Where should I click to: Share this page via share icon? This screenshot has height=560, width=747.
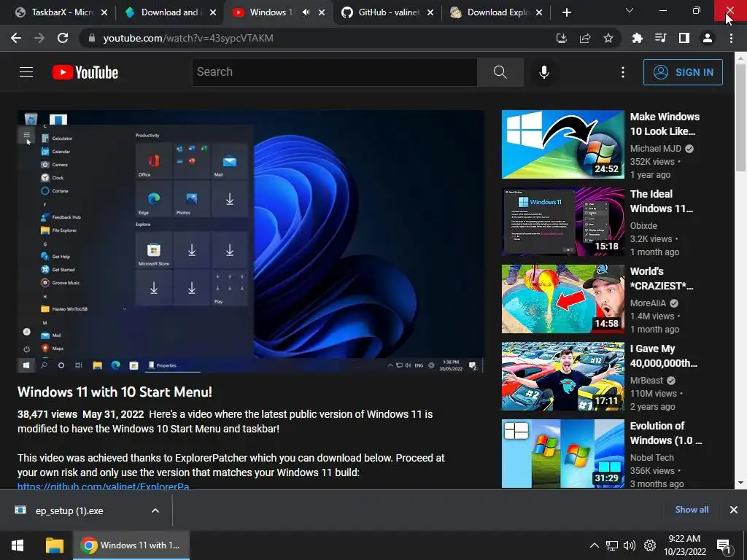tap(585, 38)
